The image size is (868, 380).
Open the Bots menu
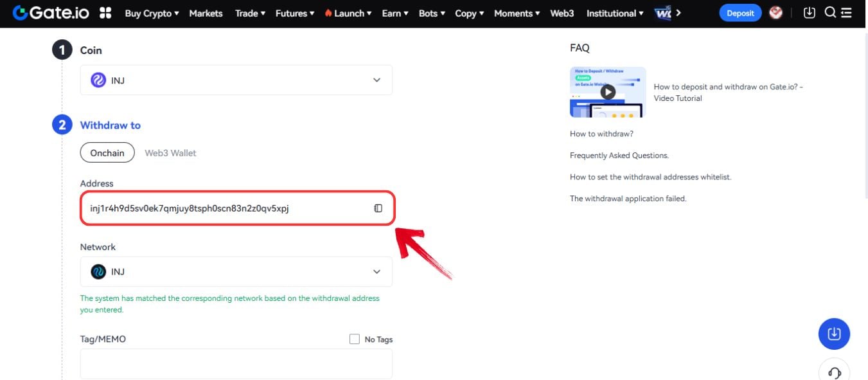pyautogui.click(x=432, y=13)
